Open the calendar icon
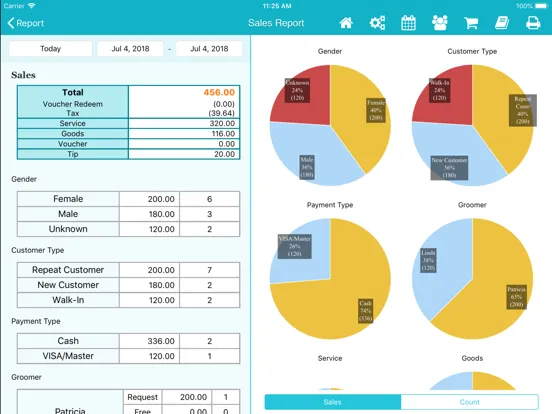Viewport: 552px width, 414px height. [x=408, y=23]
